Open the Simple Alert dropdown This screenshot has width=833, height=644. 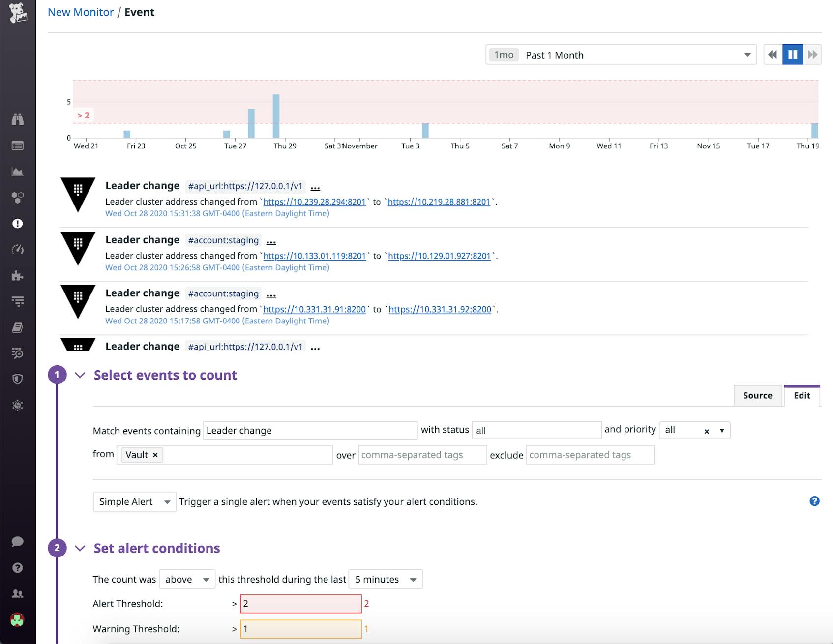[134, 502]
